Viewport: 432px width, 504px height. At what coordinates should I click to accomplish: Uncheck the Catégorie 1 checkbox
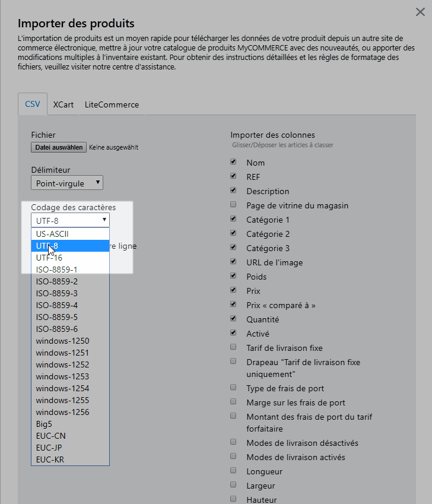(x=233, y=218)
